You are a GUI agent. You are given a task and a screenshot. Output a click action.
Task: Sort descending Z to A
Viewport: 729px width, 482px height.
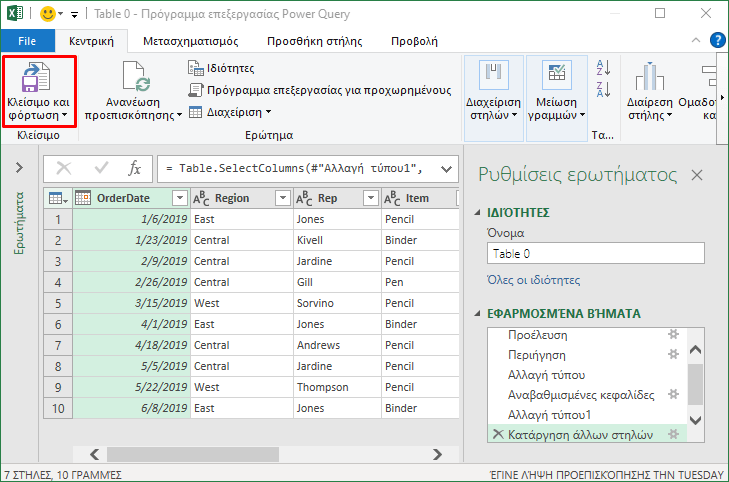tap(603, 89)
